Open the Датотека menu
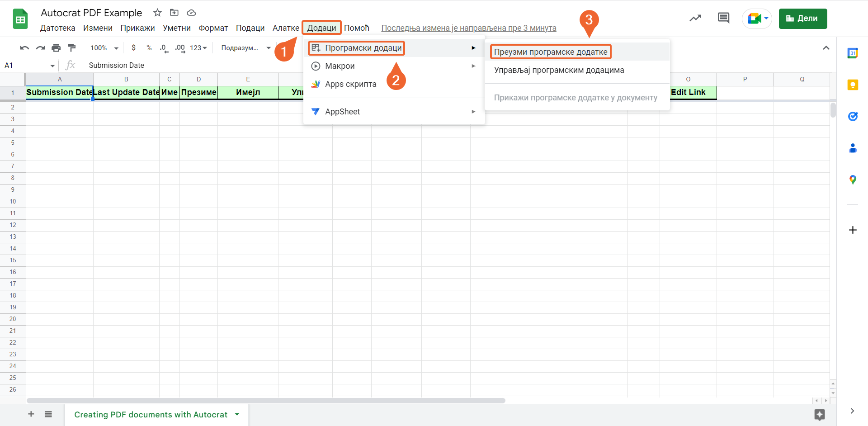 [x=58, y=28]
